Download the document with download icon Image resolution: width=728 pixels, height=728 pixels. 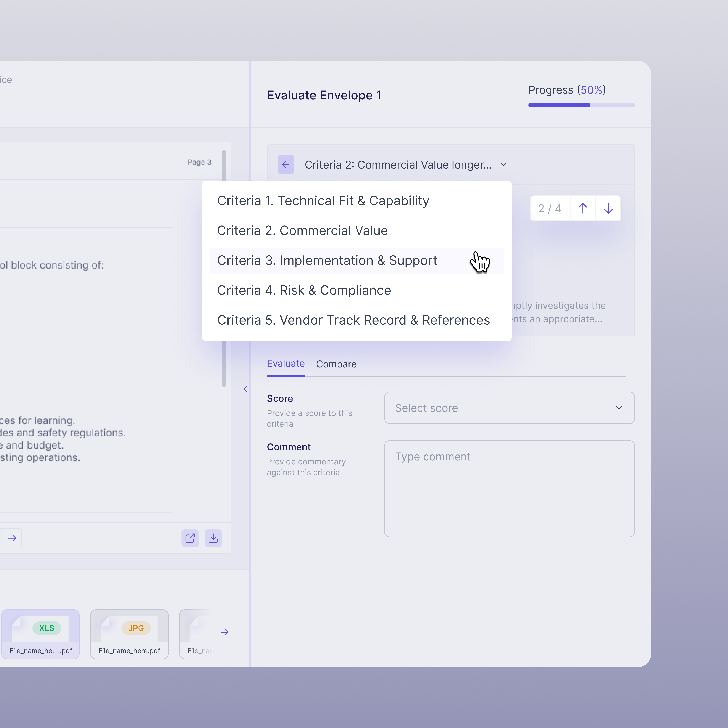(x=213, y=538)
